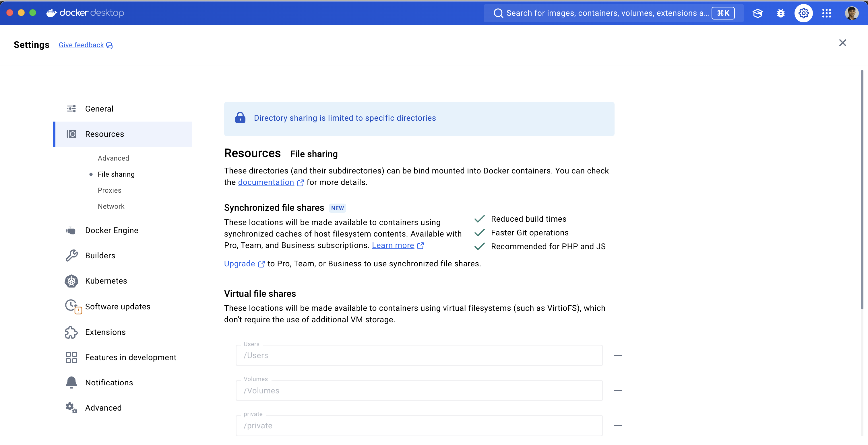Open the apps grid icon in header
868x445 pixels.
point(826,13)
